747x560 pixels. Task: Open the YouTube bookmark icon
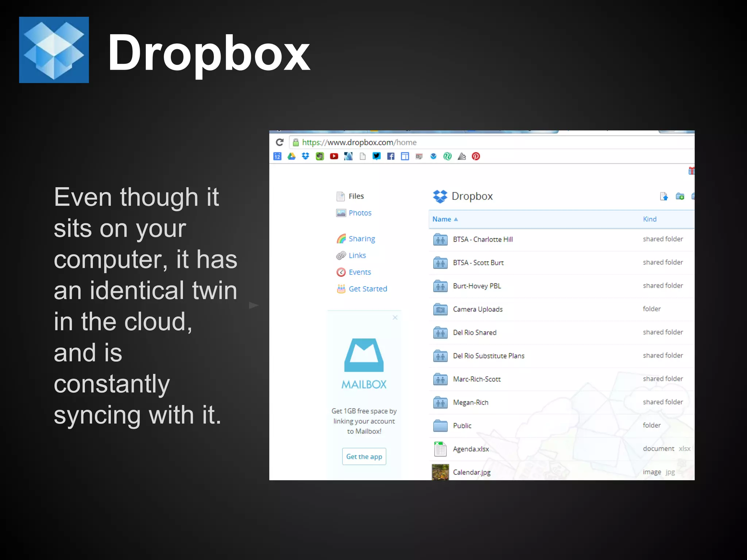coord(334,156)
